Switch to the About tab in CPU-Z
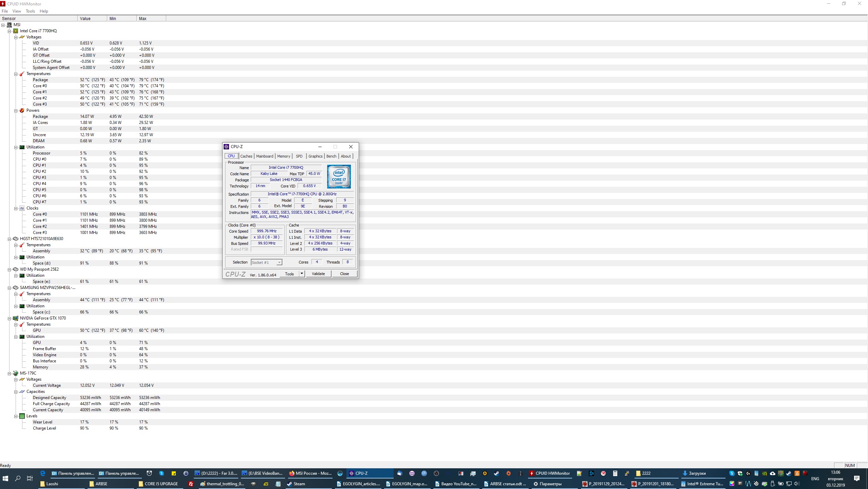The height and width of the screenshot is (489, 868). tap(346, 156)
